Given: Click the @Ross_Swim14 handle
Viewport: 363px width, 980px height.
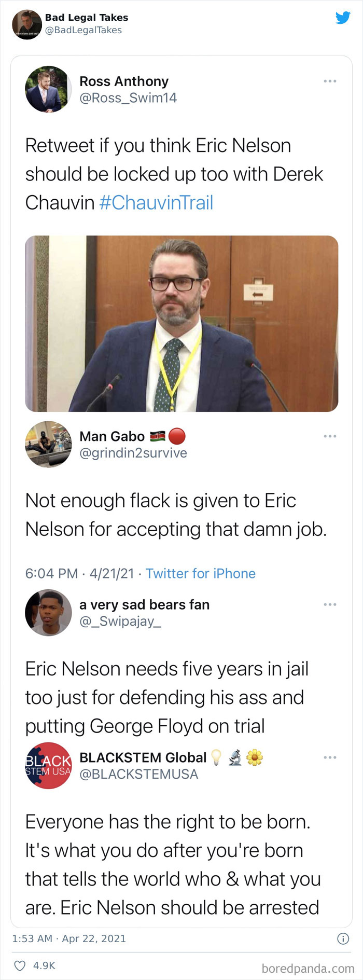Looking at the screenshot, I should tap(128, 98).
